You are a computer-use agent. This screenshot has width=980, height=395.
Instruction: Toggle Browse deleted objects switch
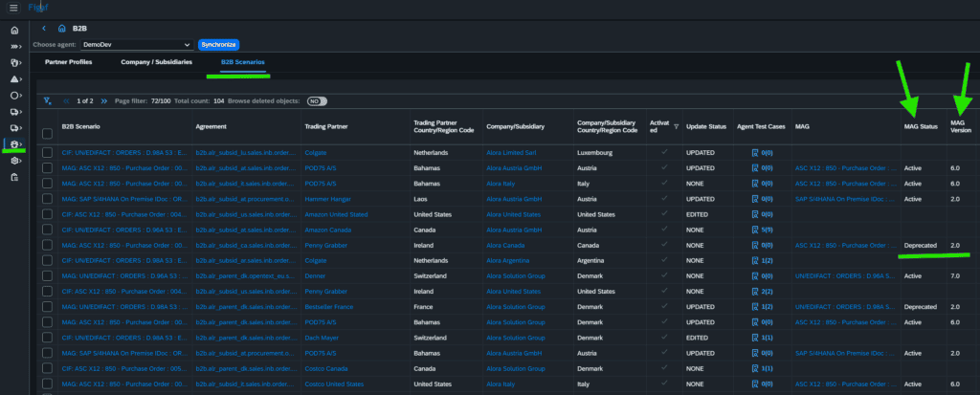pyautogui.click(x=317, y=100)
